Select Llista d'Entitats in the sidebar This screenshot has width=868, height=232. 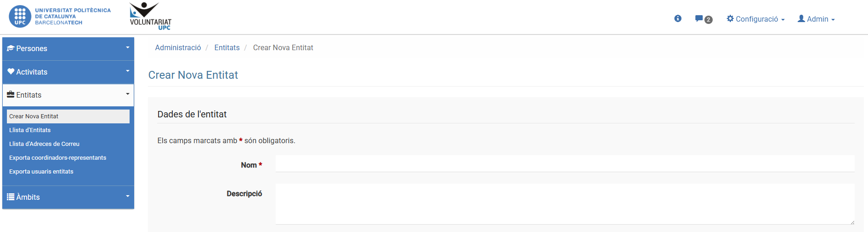pos(30,130)
